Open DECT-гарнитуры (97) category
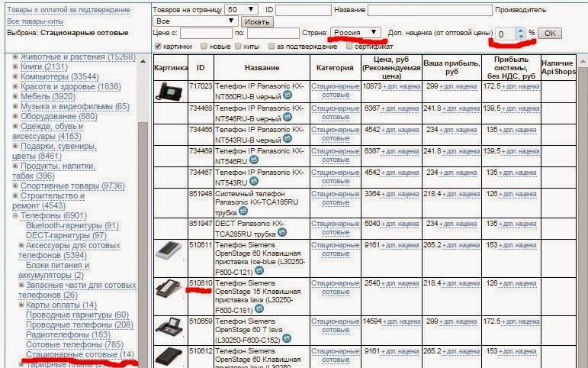 tap(66, 235)
